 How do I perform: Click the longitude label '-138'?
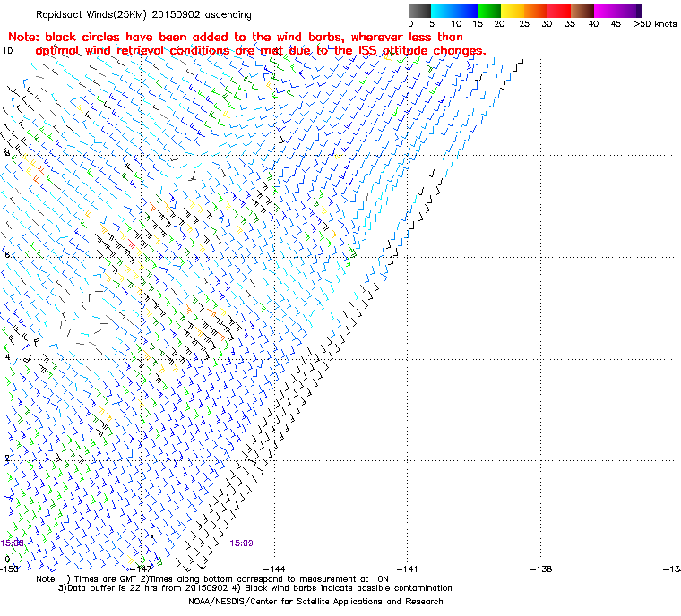tap(540, 569)
